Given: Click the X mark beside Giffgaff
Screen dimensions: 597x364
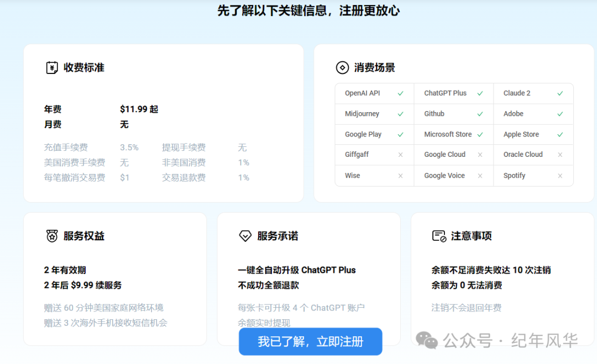Looking at the screenshot, I should pyautogui.click(x=401, y=155).
